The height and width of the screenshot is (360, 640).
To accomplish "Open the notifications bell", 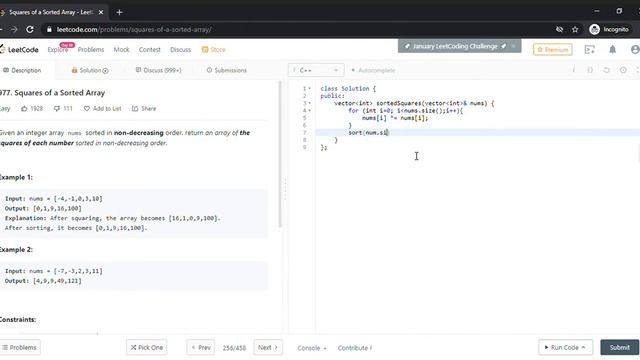I will coord(612,49).
